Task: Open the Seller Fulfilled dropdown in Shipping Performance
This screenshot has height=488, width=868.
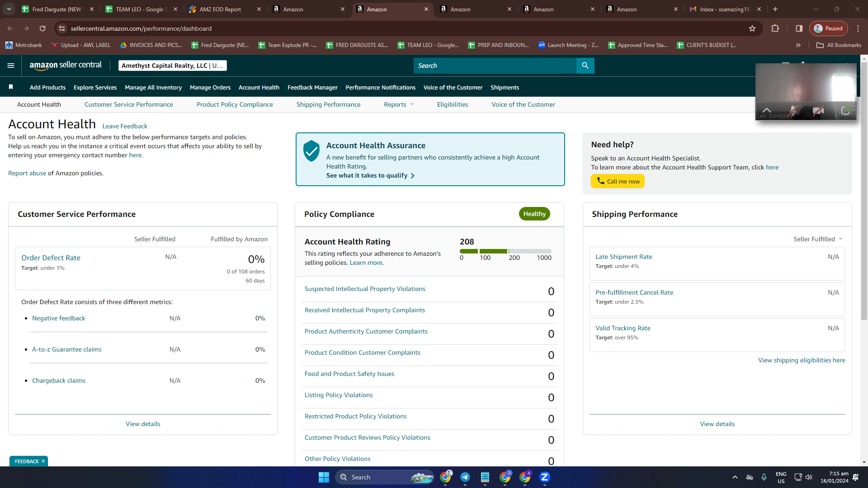Action: tap(818, 239)
